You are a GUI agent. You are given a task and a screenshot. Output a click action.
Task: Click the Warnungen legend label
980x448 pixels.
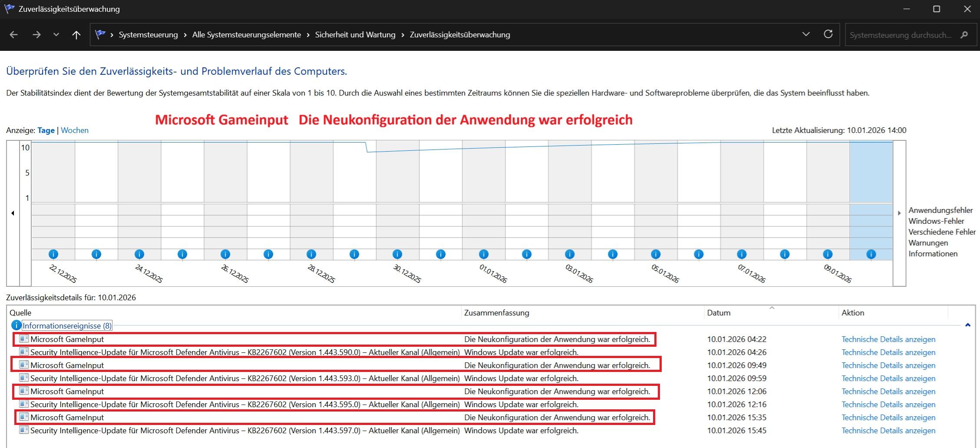928,243
